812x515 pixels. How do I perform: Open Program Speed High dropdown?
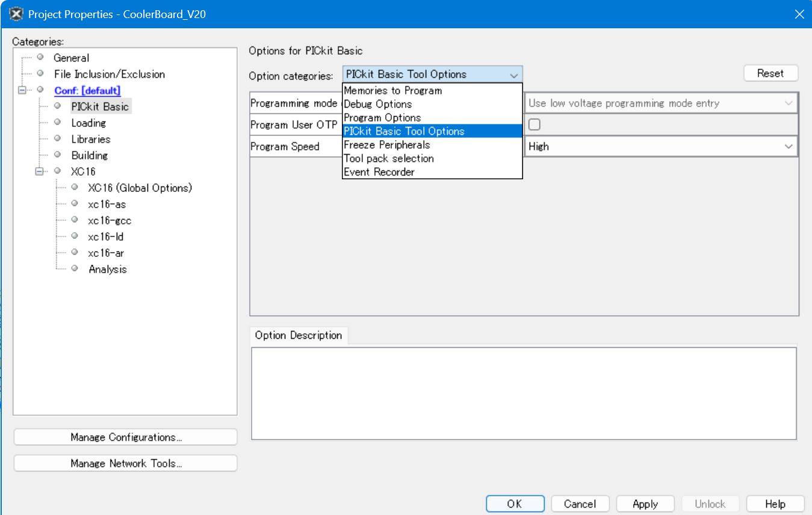pos(662,146)
